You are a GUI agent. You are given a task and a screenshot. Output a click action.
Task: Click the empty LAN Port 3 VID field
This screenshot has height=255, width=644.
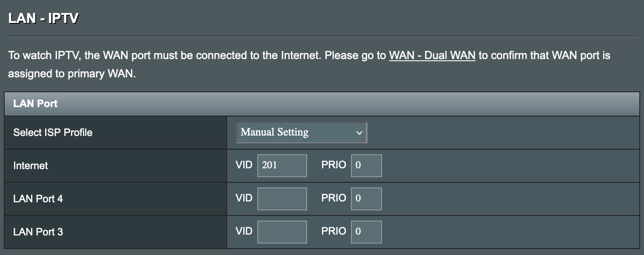point(282,232)
